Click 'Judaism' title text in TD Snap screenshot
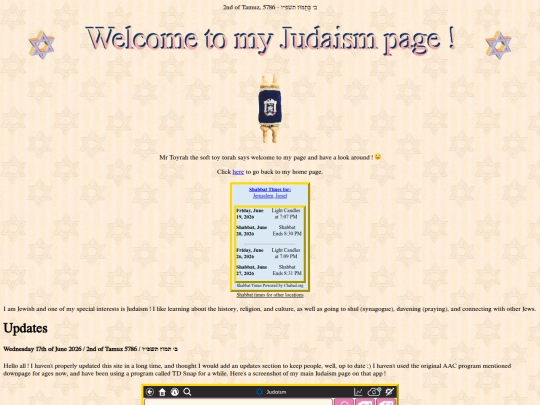This screenshot has height=405, width=540. tap(276, 392)
